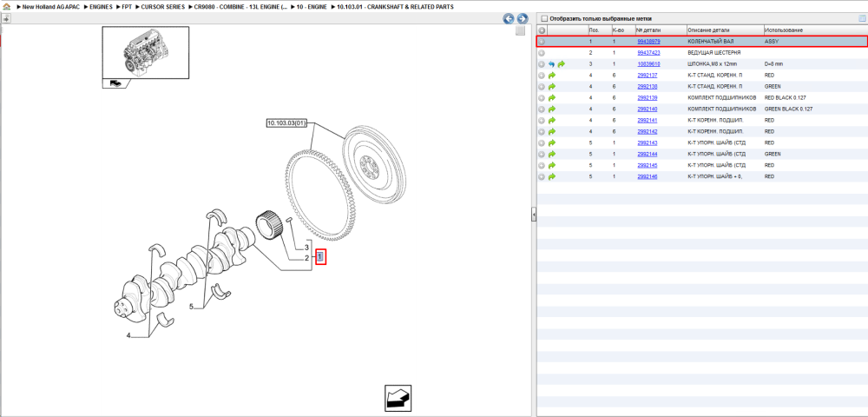Open 'New Holland AG APAC' breadcrumb
Image resolution: width=868 pixels, height=417 pixels.
51,7
